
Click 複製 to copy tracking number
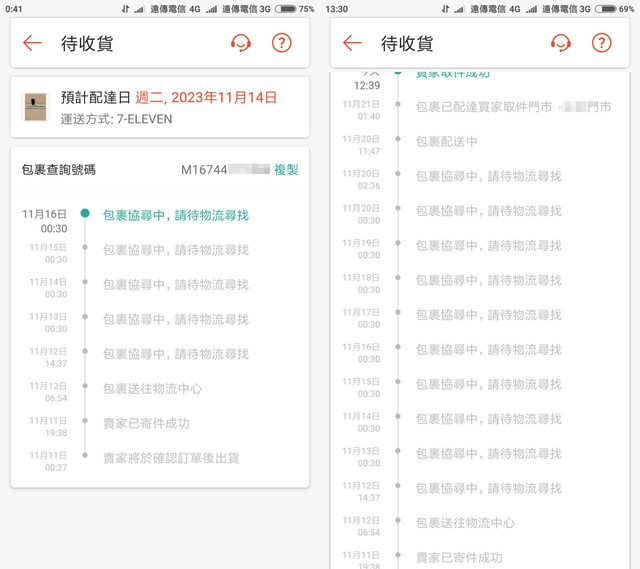coord(286,170)
